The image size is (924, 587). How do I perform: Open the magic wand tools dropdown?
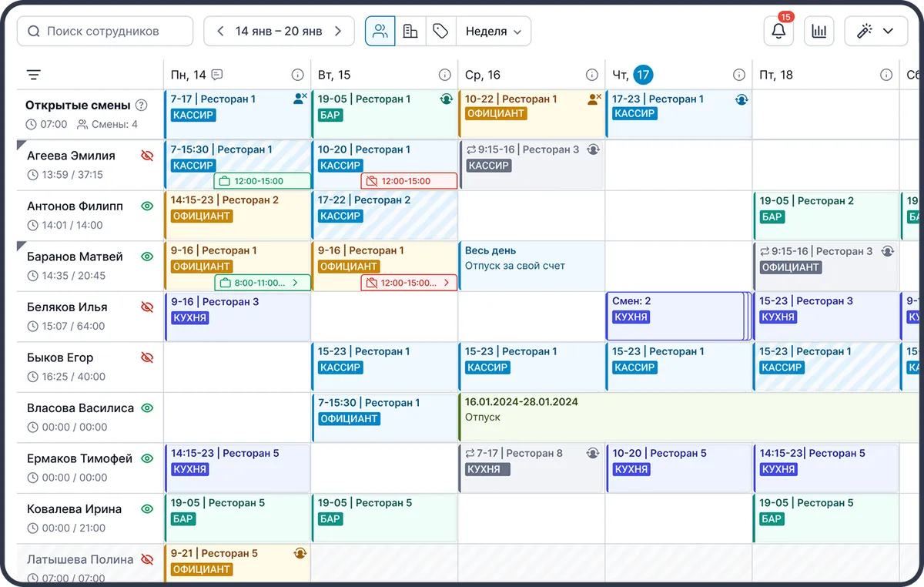pos(875,32)
